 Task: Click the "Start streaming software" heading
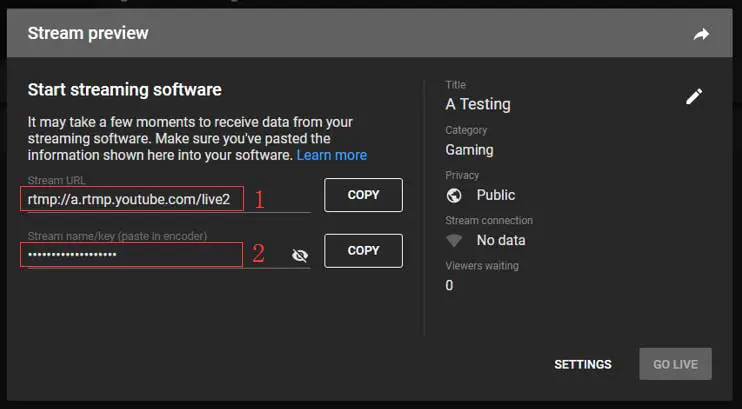[125, 90]
